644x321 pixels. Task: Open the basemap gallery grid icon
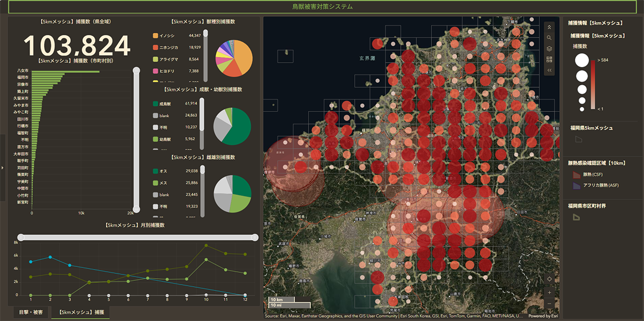[x=549, y=59]
